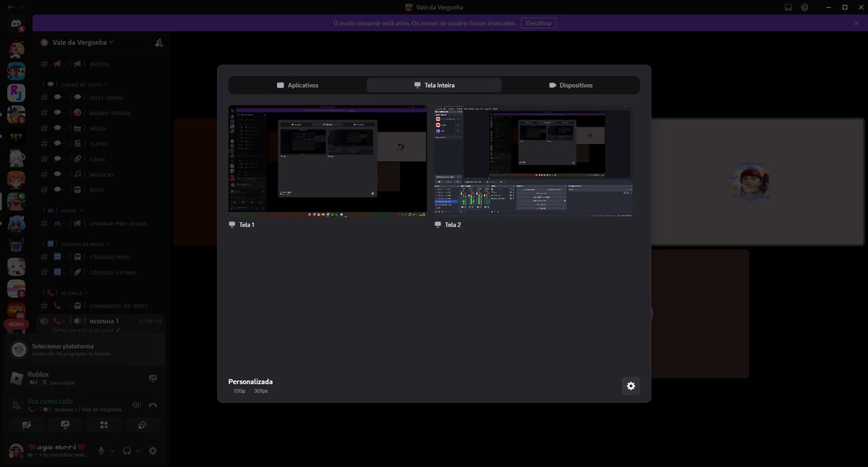
Task: Switch to the Dispositivos tab
Action: (x=571, y=85)
